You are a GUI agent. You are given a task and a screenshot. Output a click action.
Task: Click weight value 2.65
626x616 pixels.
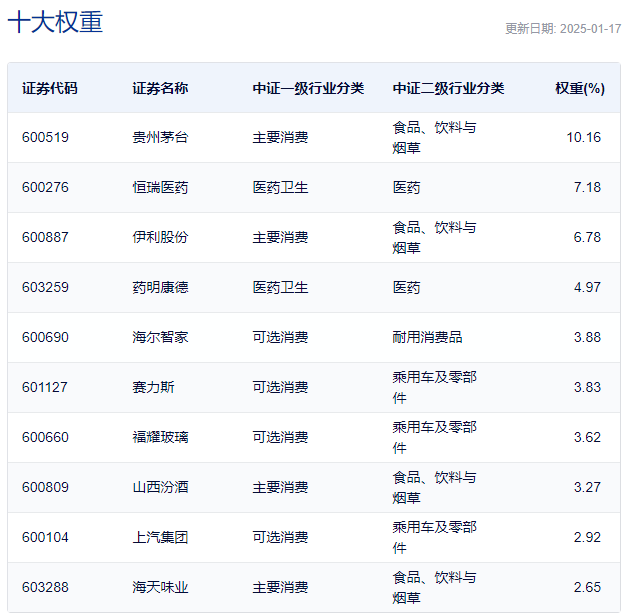click(587, 587)
